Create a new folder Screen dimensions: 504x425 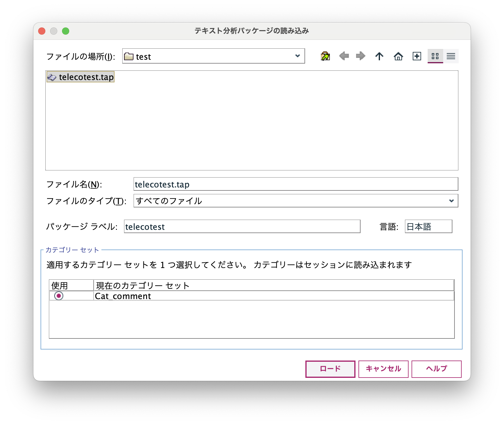(x=417, y=56)
